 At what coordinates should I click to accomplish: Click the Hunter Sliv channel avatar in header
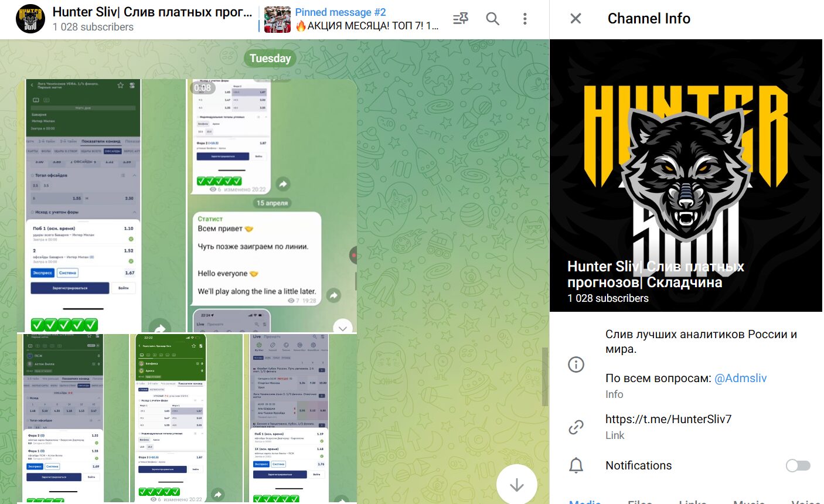point(30,19)
